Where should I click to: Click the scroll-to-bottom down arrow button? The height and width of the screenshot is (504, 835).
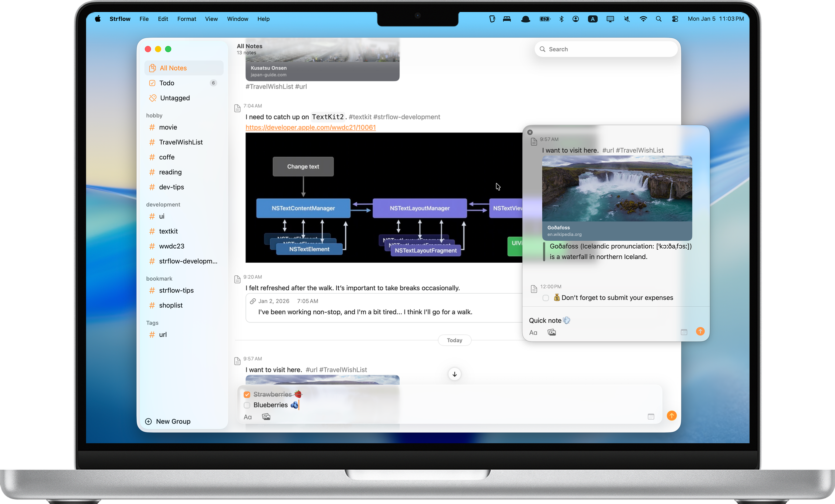pyautogui.click(x=455, y=374)
